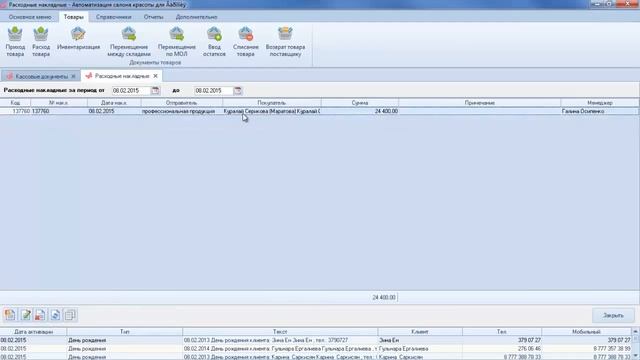The image size is (640, 360).
Task: Sort by Сумма column header
Action: [x=360, y=103]
